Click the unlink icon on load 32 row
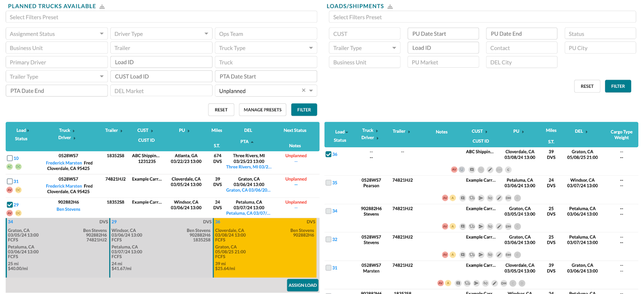 (490, 255)
